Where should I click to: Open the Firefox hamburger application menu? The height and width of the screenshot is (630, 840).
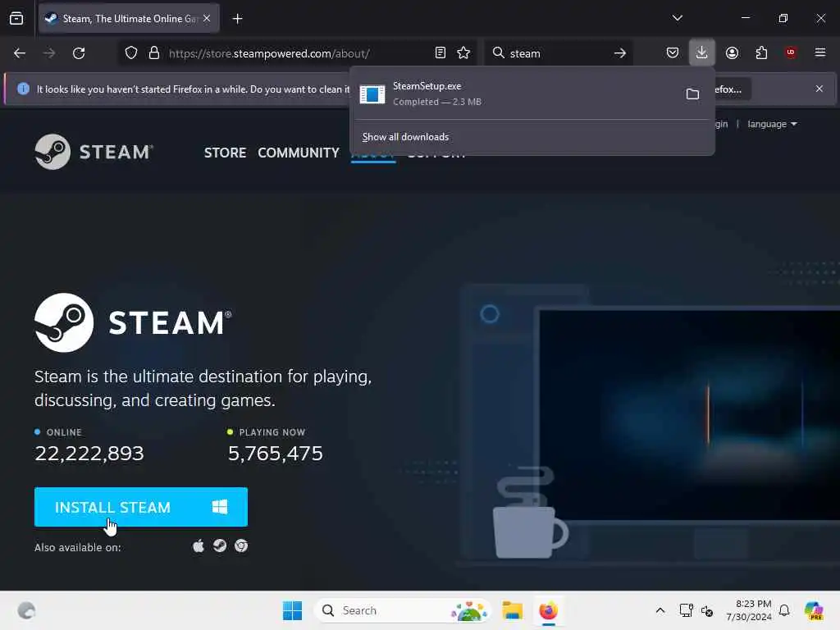(x=819, y=52)
